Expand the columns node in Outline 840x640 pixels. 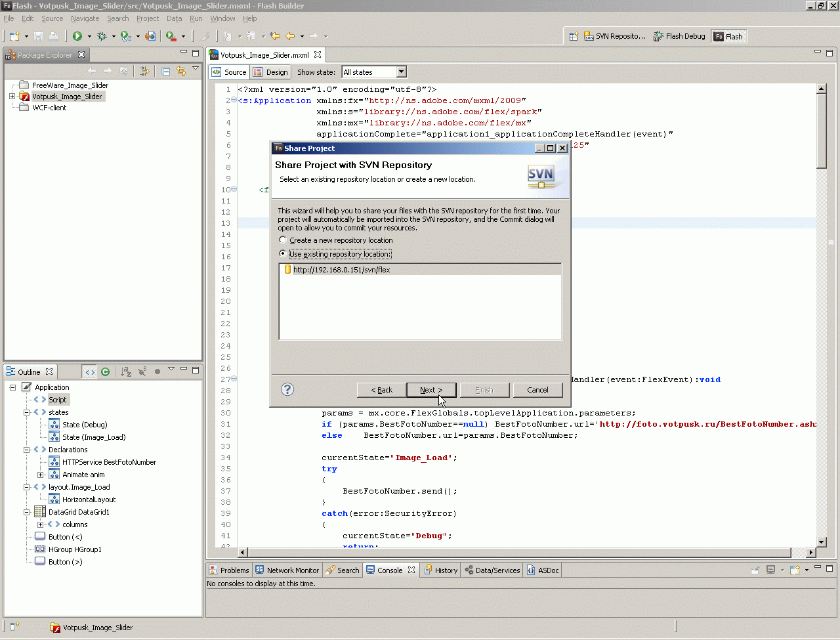pos(40,524)
